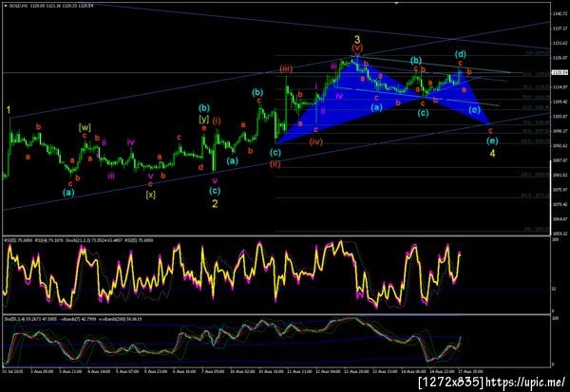
Task: Click the 1059.32 price scale label
Action: (x=560, y=233)
